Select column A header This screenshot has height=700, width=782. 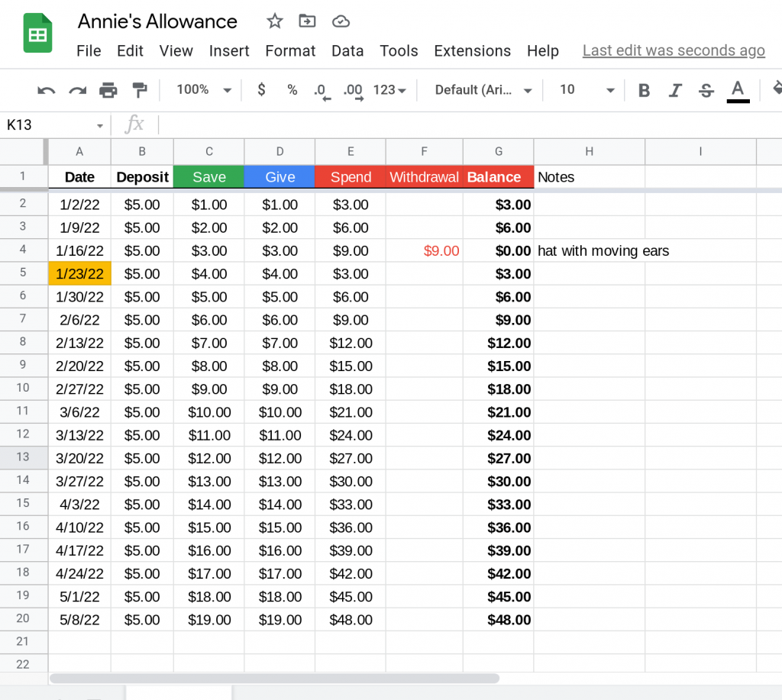(x=79, y=152)
